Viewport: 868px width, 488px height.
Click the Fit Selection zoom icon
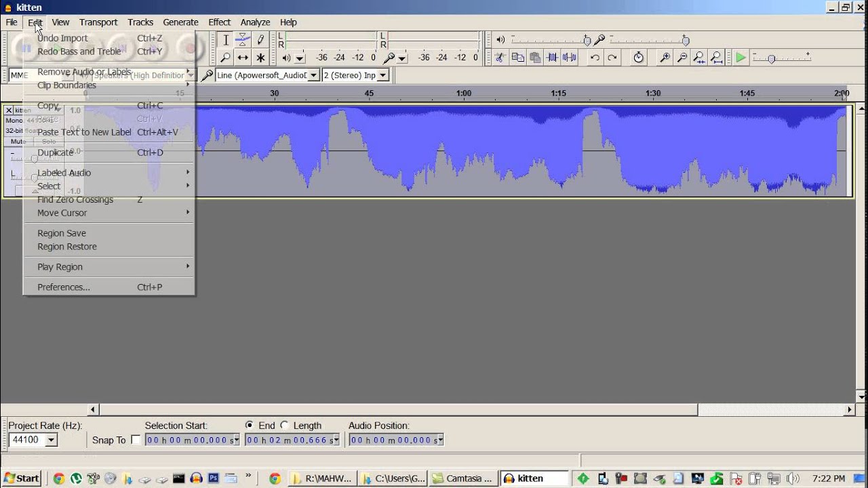(699, 58)
